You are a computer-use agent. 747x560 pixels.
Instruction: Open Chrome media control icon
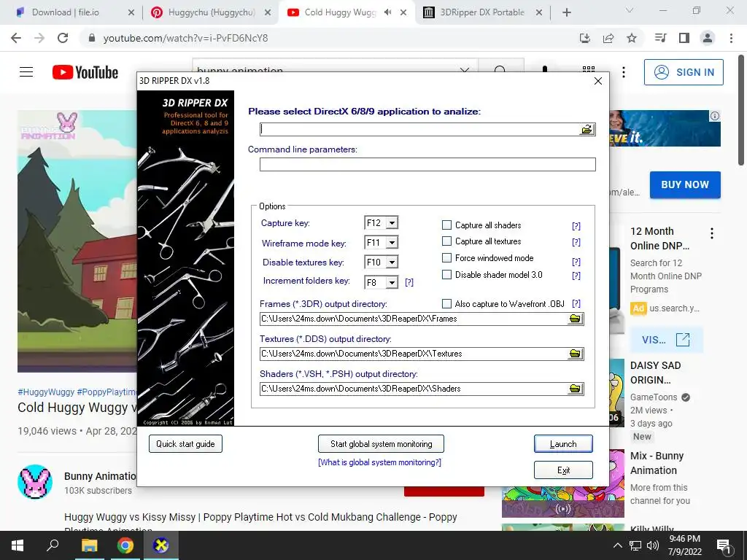[x=661, y=38]
